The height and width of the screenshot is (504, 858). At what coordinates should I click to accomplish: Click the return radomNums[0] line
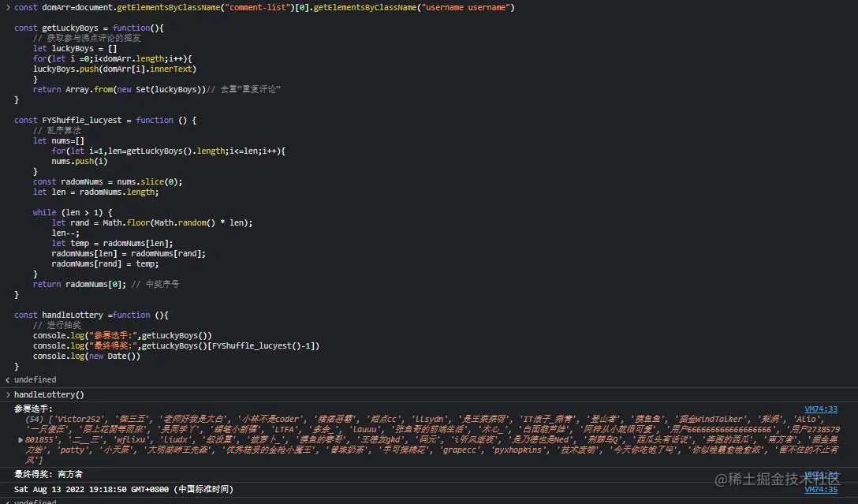106,284
